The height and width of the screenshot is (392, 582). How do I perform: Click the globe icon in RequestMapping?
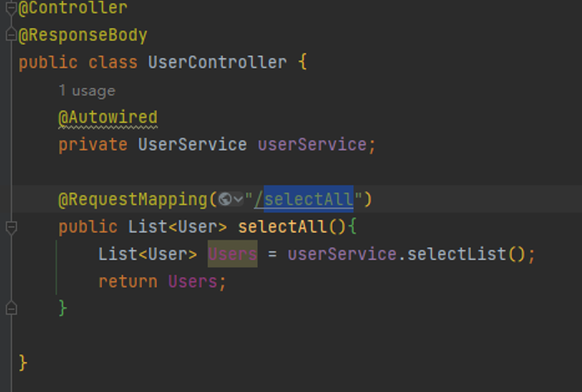pyautogui.click(x=224, y=199)
